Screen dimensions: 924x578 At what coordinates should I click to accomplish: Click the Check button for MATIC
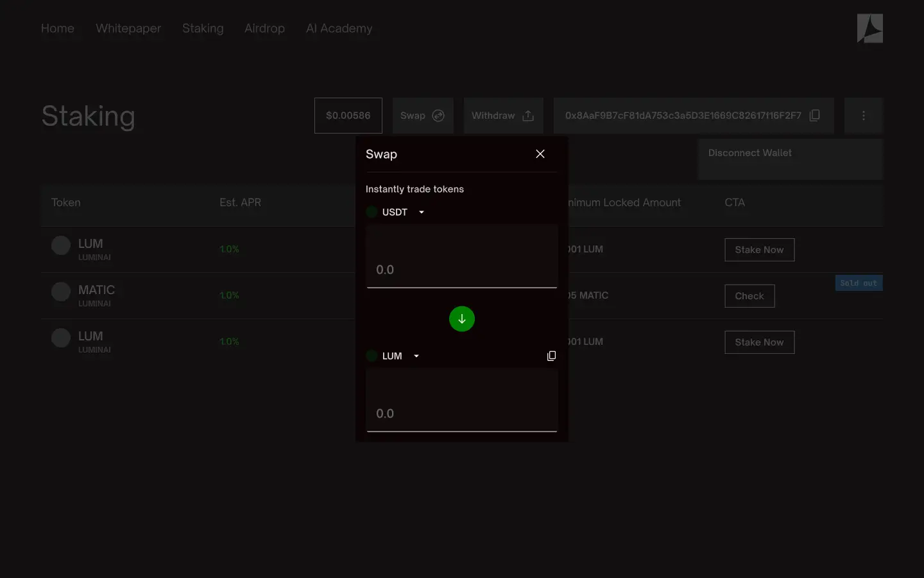pos(749,296)
